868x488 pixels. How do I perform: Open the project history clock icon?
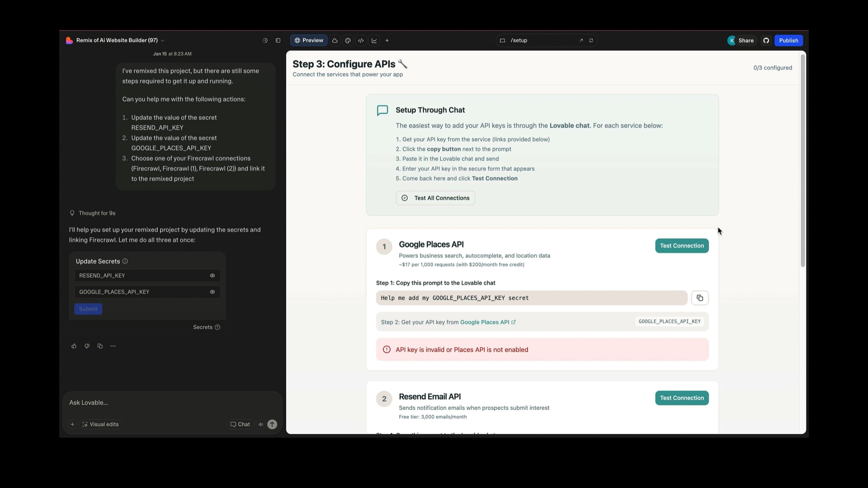265,41
